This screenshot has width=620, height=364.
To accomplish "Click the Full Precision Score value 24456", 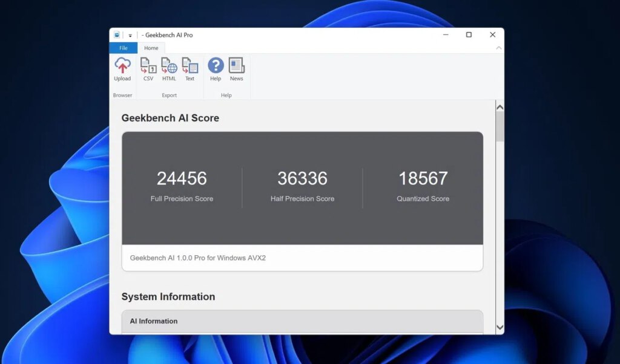I will tap(182, 178).
